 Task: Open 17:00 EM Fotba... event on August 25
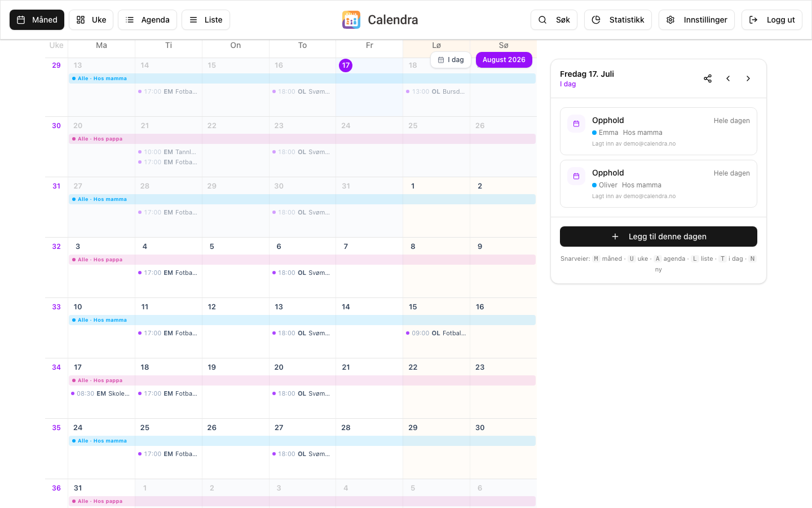(168, 454)
